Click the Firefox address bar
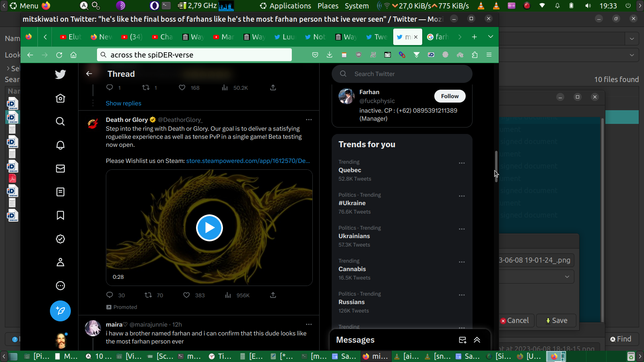The image size is (644, 362). 194,55
